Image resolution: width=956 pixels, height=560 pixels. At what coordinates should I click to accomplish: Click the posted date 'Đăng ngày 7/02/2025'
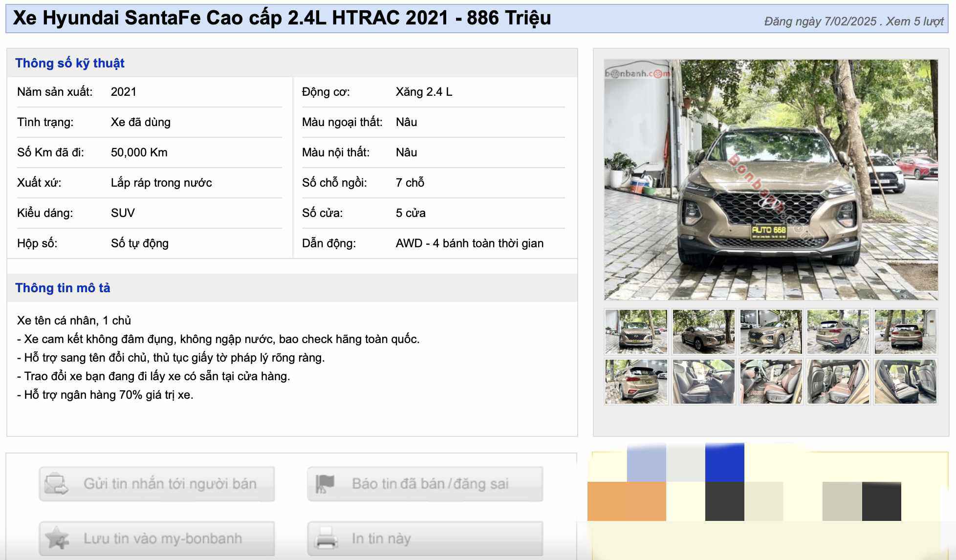(x=821, y=22)
